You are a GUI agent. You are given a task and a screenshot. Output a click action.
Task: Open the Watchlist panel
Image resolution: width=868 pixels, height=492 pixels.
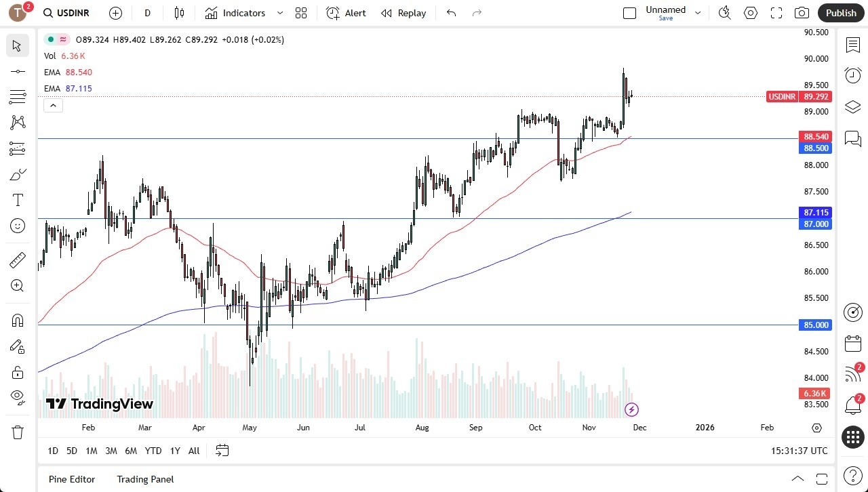852,45
